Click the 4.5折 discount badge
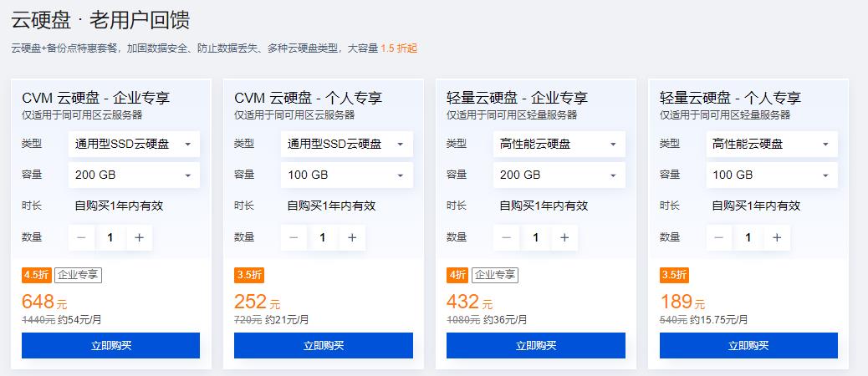The image size is (868, 376). click(x=37, y=275)
